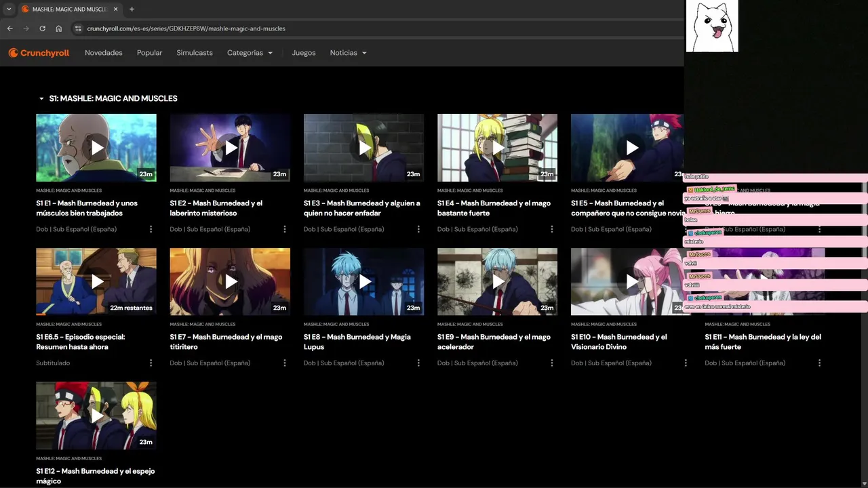Open options menu for S1 E10

point(686,363)
